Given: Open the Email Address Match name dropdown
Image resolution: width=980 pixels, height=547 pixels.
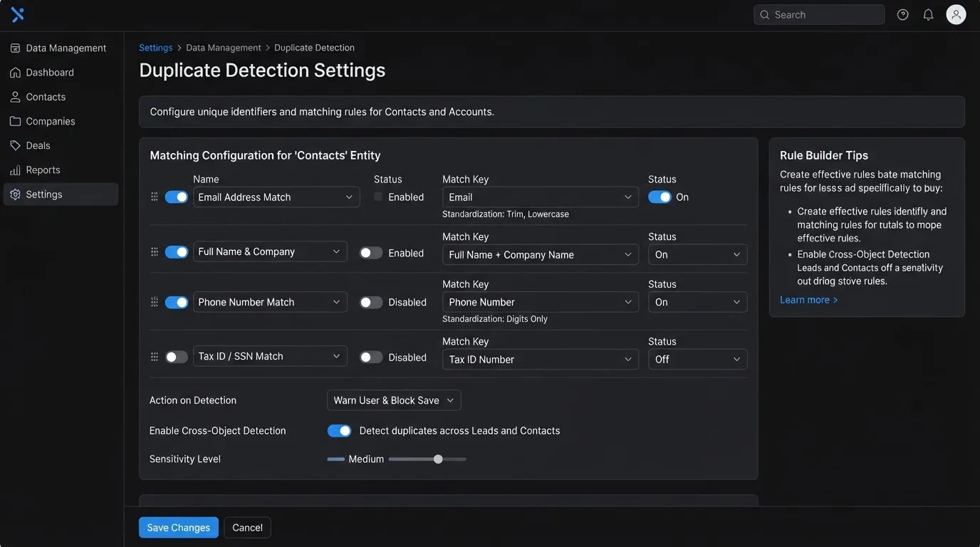Looking at the screenshot, I should tap(276, 197).
